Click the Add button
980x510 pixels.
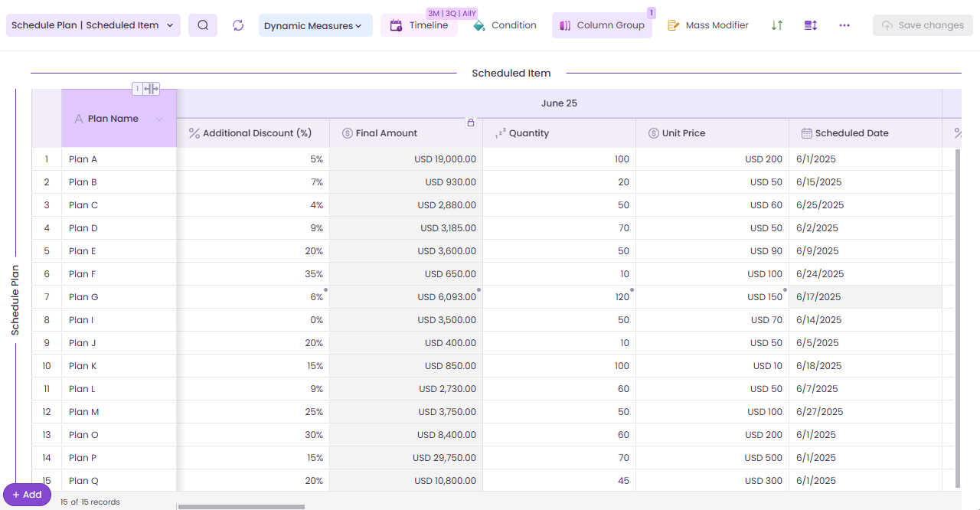coord(27,495)
